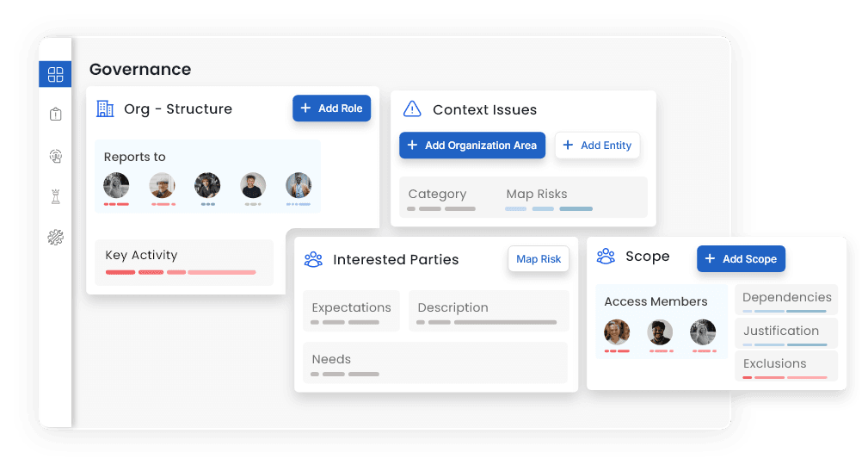Select the touch pointer sidebar icon

coord(56,156)
